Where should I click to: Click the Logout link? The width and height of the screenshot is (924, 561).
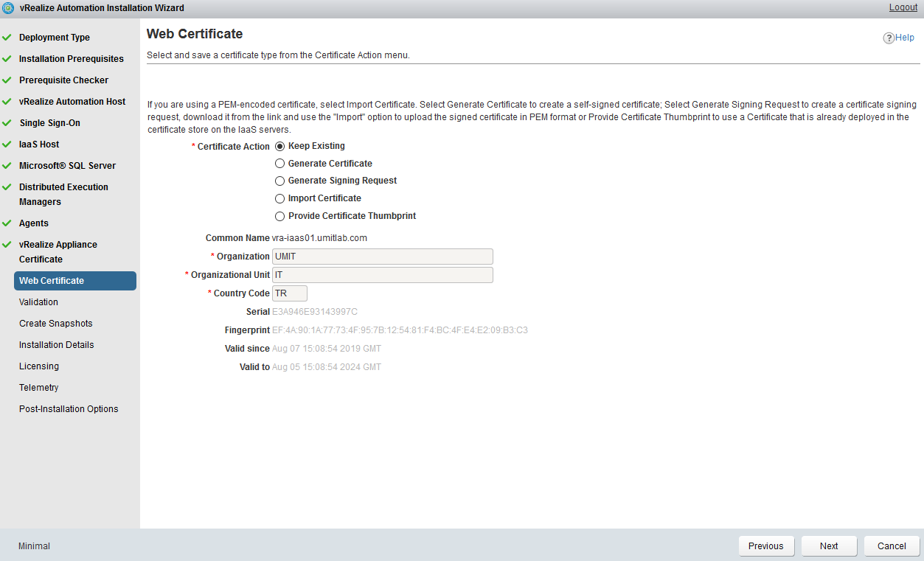[x=903, y=7]
